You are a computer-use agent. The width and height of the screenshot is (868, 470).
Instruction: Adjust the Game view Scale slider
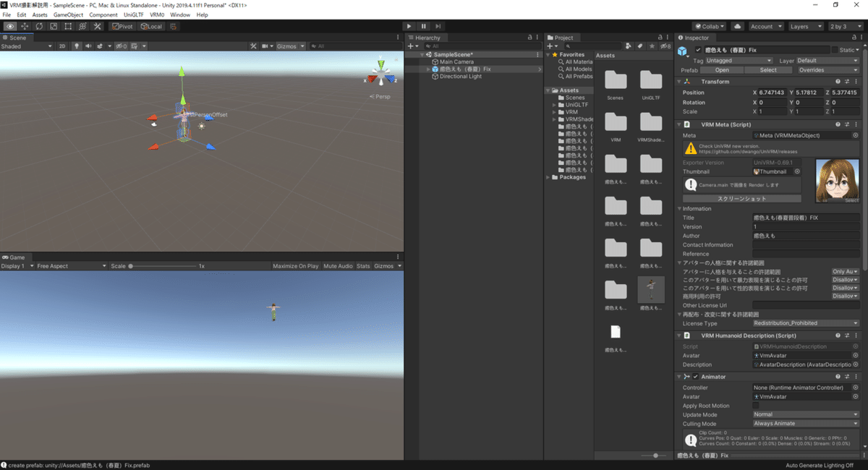click(163, 266)
